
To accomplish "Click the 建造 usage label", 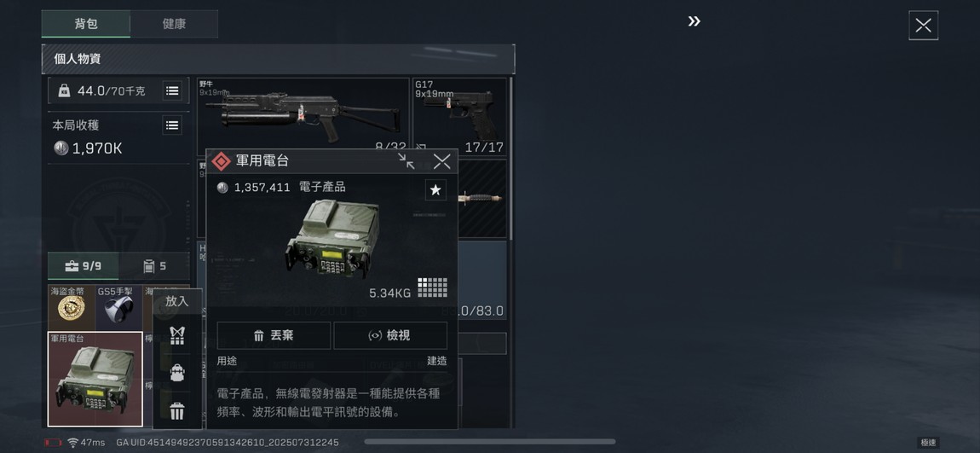I will coord(437,360).
